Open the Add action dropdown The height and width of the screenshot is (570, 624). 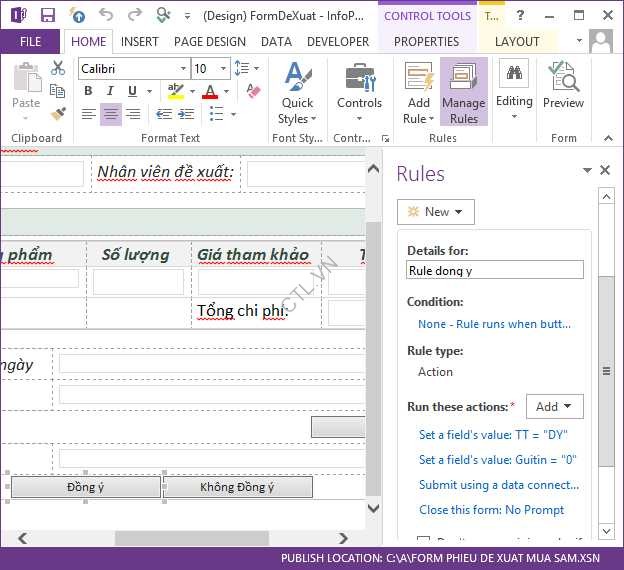pos(554,407)
